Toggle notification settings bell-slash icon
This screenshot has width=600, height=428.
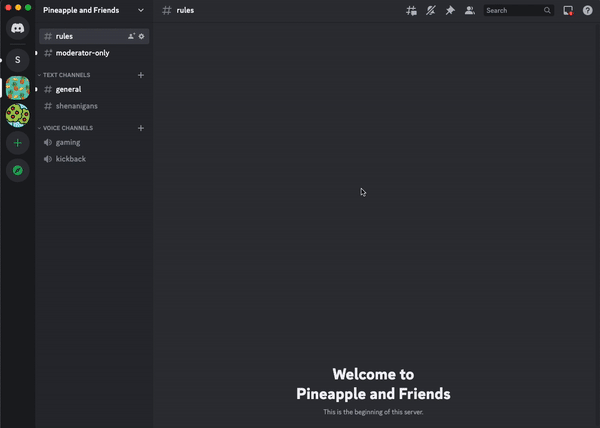click(431, 10)
